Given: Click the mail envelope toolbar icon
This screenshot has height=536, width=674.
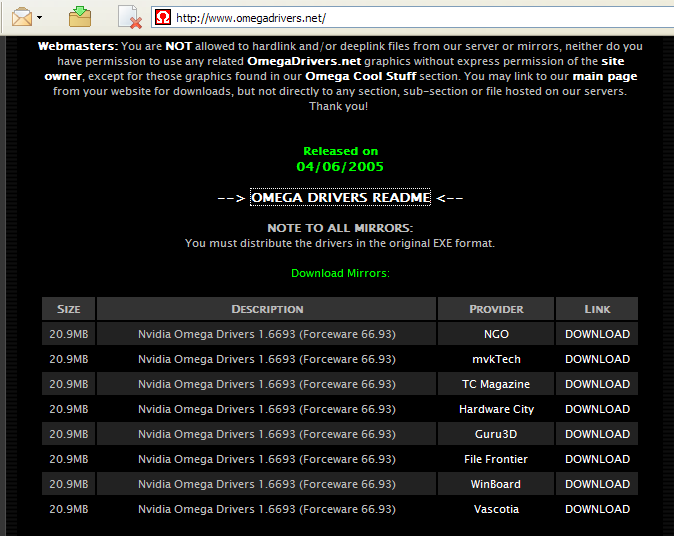Looking at the screenshot, I should pyautogui.click(x=21, y=18).
